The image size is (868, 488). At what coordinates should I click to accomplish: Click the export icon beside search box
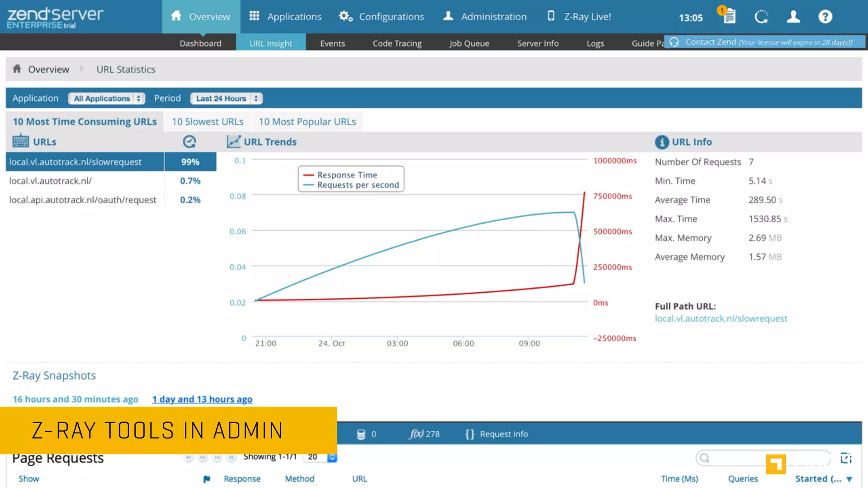[x=846, y=458]
